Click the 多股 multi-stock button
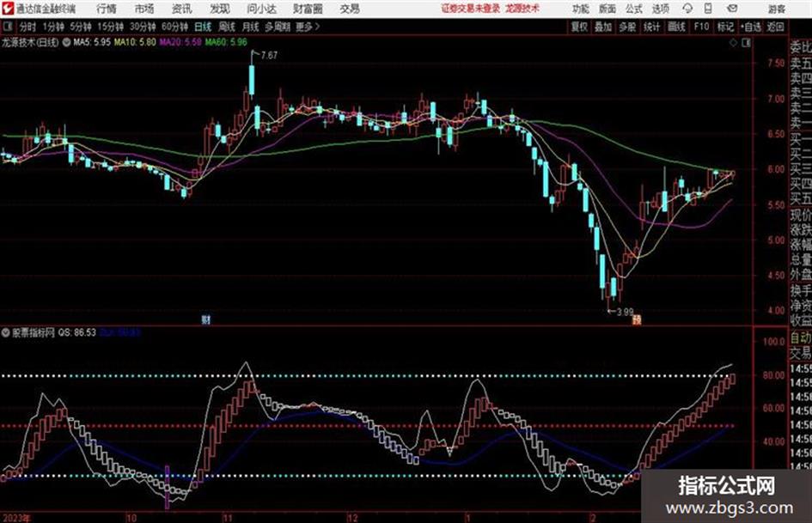The width and height of the screenshot is (812, 523). 627,27
